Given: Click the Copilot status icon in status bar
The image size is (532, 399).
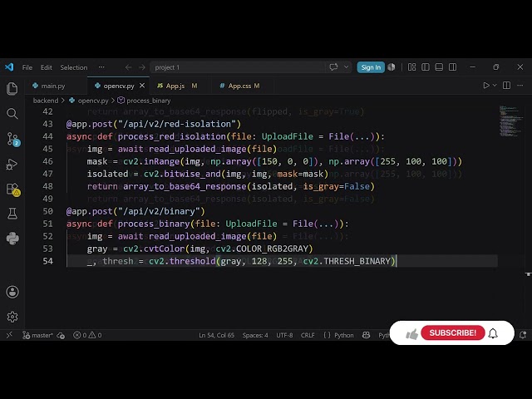Looking at the screenshot, I should click(366, 335).
